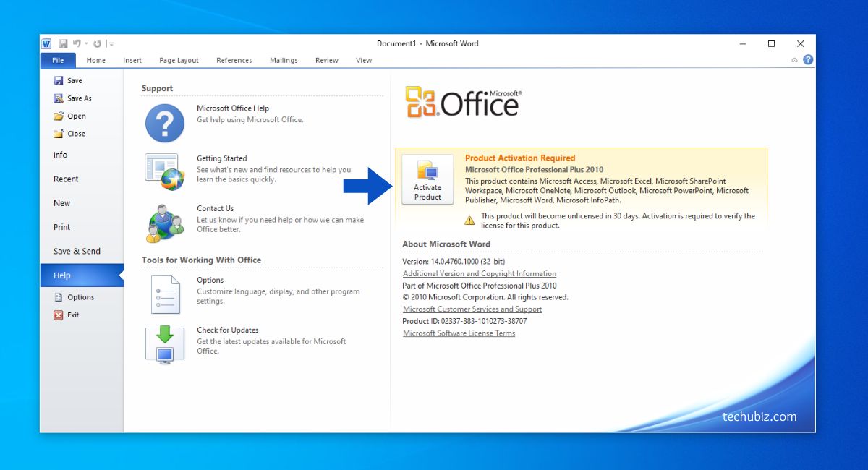This screenshot has height=470, width=868.
Task: Click the Activate Product button
Action: pyautogui.click(x=427, y=179)
